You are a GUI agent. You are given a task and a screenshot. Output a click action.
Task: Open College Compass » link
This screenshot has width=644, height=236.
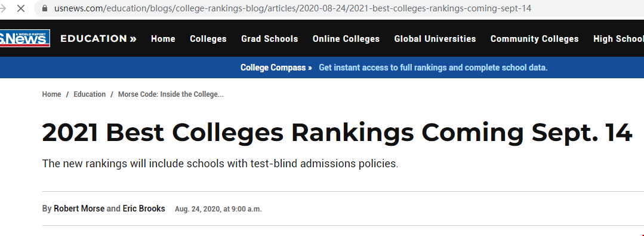276,68
